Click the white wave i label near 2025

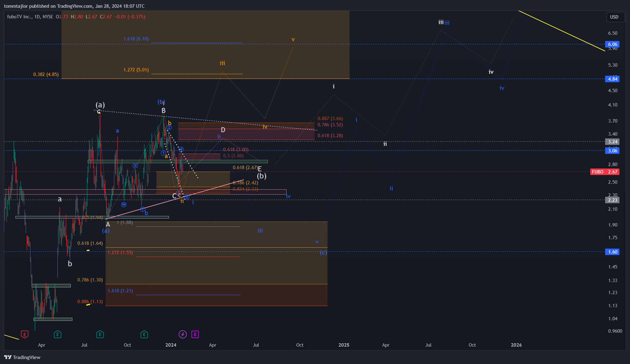pos(333,87)
